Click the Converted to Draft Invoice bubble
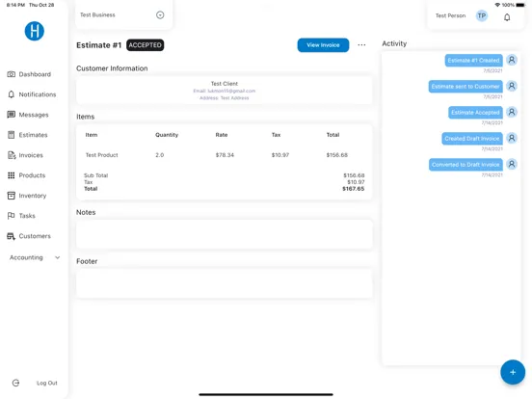532x399 pixels. pyautogui.click(x=465, y=165)
